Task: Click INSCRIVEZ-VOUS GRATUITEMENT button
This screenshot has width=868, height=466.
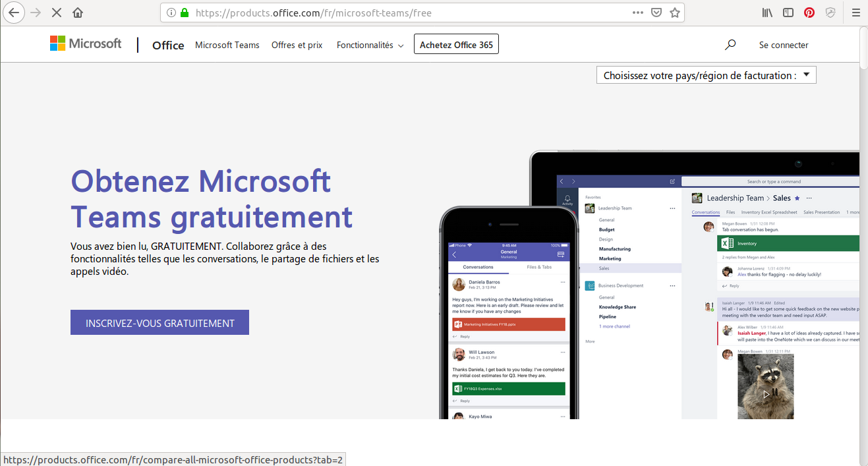Action: [x=159, y=322]
